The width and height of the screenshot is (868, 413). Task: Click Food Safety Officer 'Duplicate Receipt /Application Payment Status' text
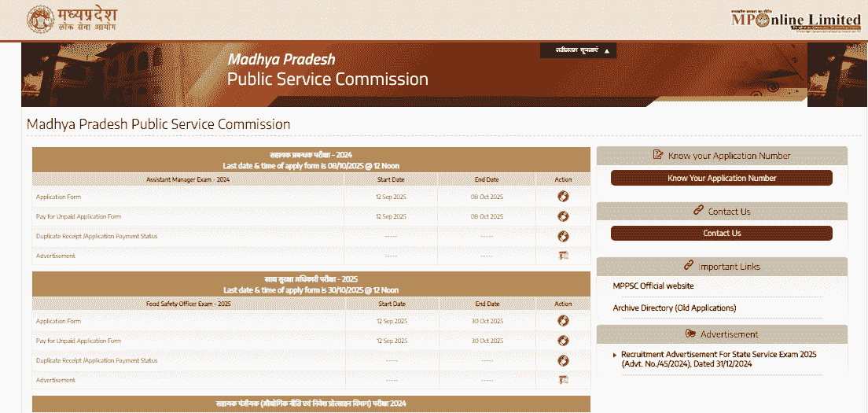click(x=97, y=360)
